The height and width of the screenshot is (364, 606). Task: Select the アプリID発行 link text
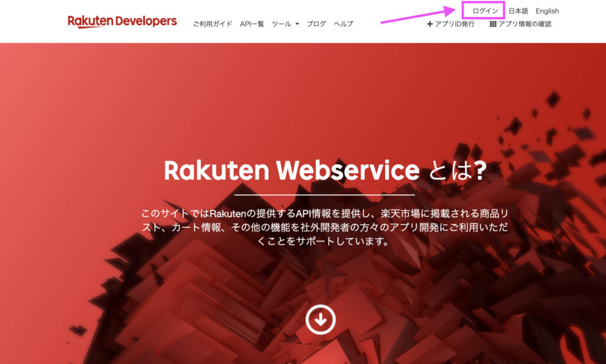coord(454,24)
